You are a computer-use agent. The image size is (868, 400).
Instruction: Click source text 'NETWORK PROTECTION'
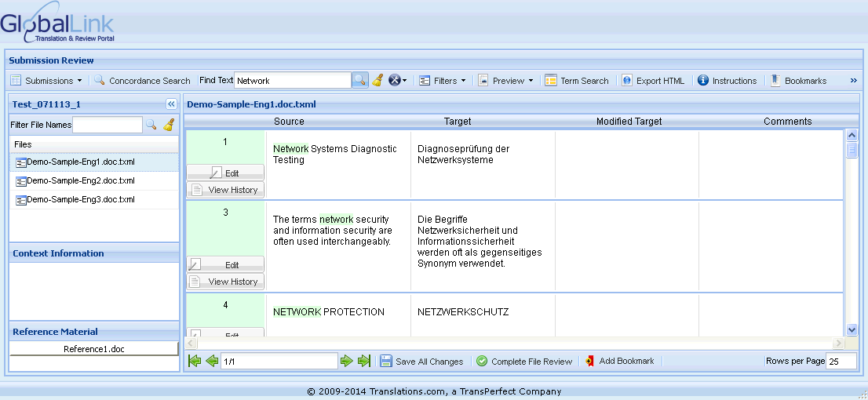tap(329, 312)
